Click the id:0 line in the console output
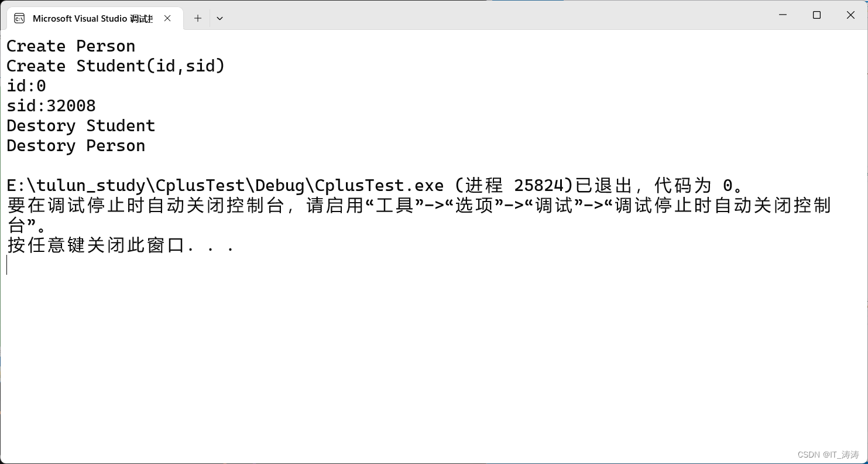The height and width of the screenshot is (464, 868). 26,86
